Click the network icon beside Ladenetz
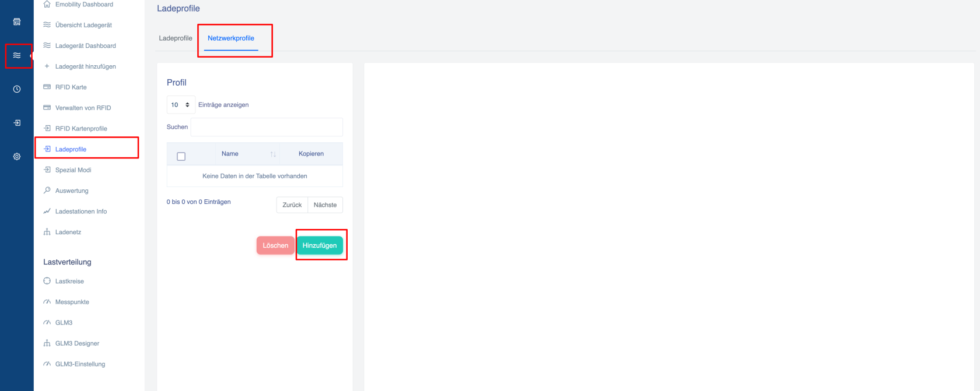 pyautogui.click(x=47, y=231)
